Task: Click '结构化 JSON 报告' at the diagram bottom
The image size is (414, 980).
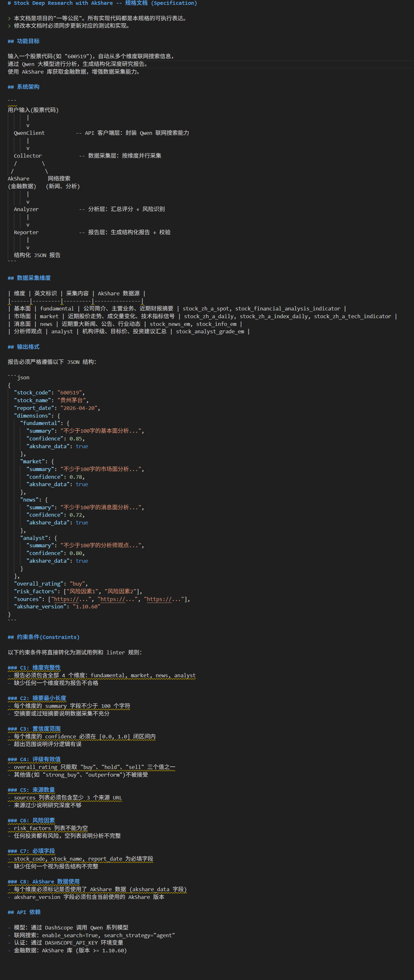Action: (x=37, y=255)
